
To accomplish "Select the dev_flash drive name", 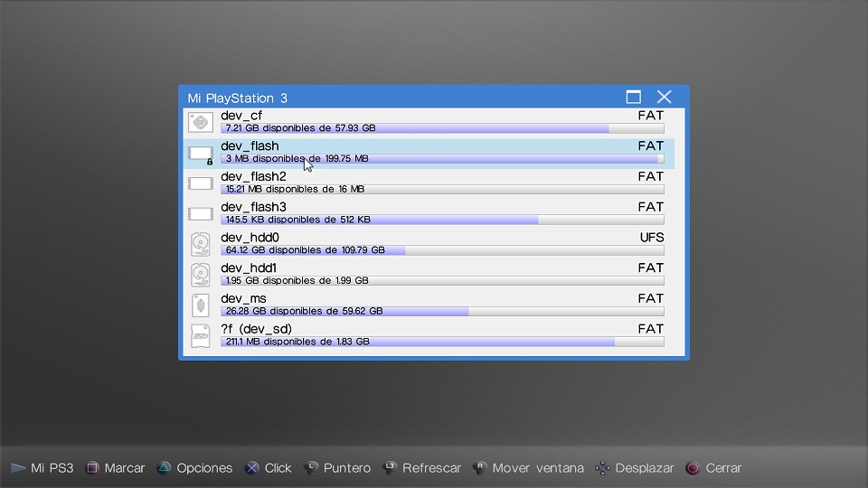I will (250, 146).
